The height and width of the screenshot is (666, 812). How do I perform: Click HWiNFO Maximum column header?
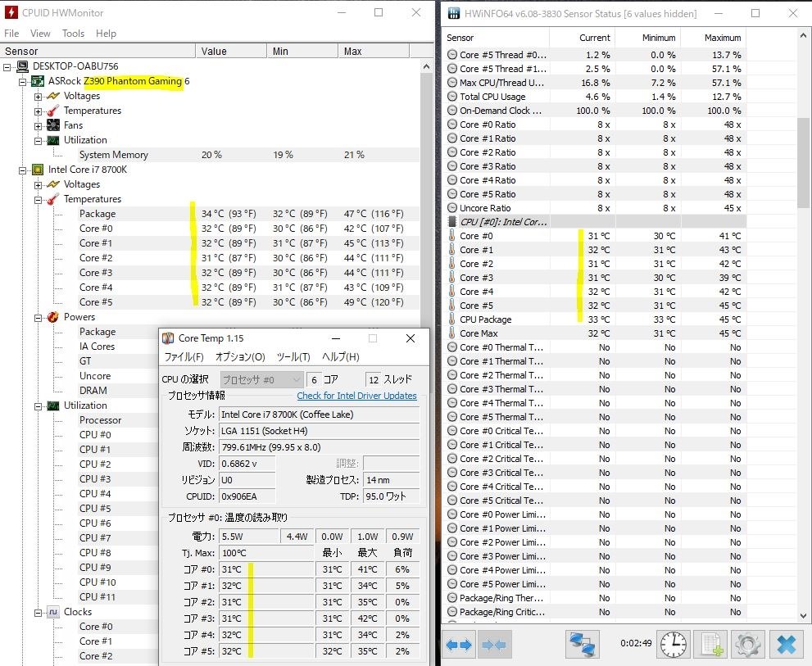(x=713, y=38)
